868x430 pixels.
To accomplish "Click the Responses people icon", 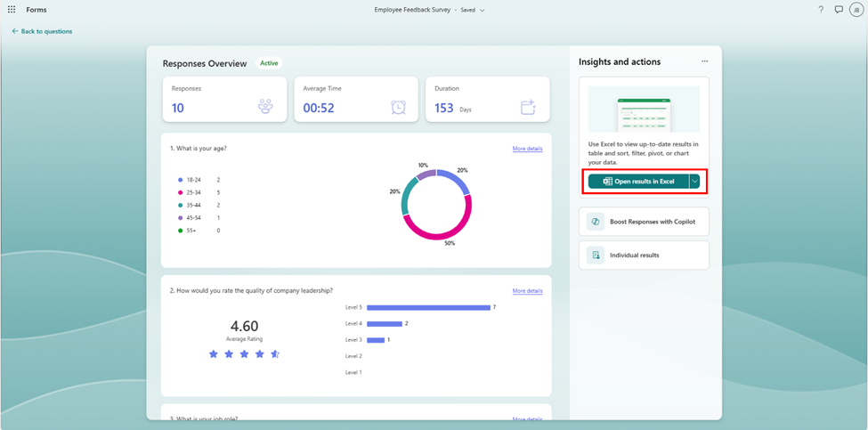I will pos(265,107).
